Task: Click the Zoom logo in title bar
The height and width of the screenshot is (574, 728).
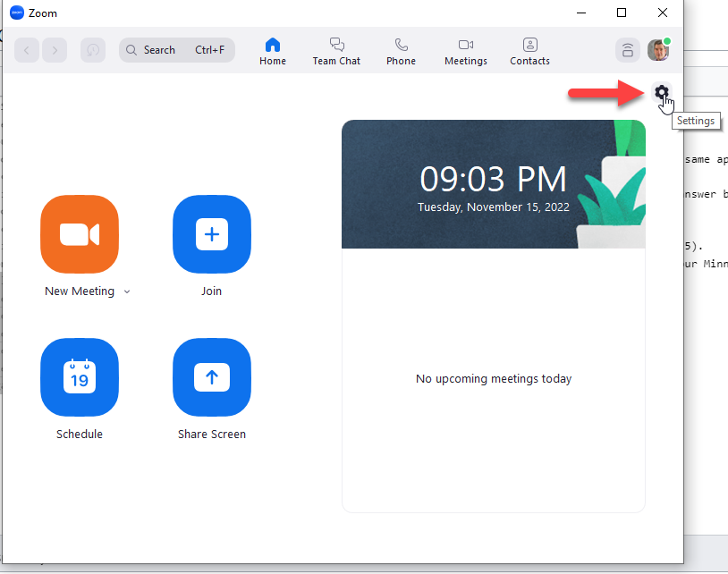Action: [16, 13]
